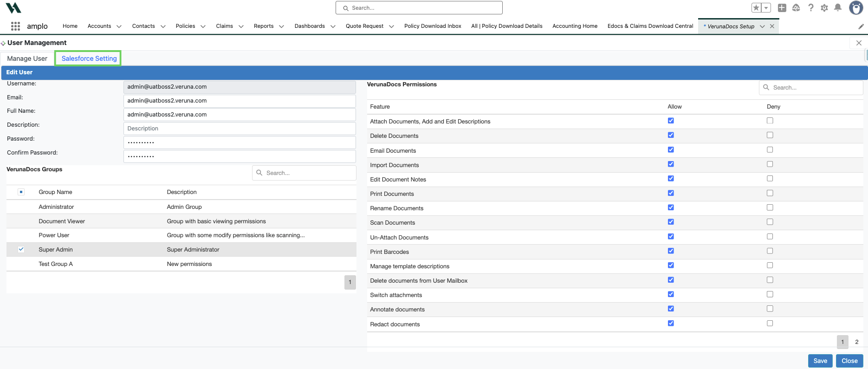This screenshot has width=868, height=369.
Task: Select the Document Viewer group row
Action: click(181, 221)
